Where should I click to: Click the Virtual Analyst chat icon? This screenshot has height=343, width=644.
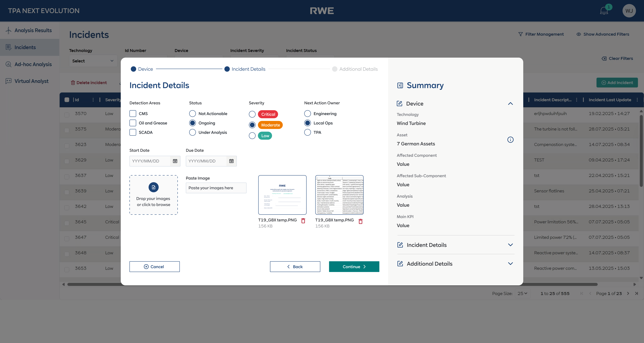[x=8, y=81]
